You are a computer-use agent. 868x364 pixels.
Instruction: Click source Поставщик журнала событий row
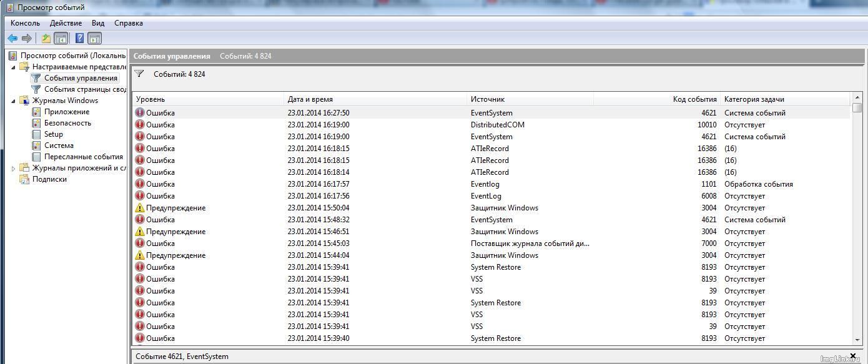tap(530, 243)
